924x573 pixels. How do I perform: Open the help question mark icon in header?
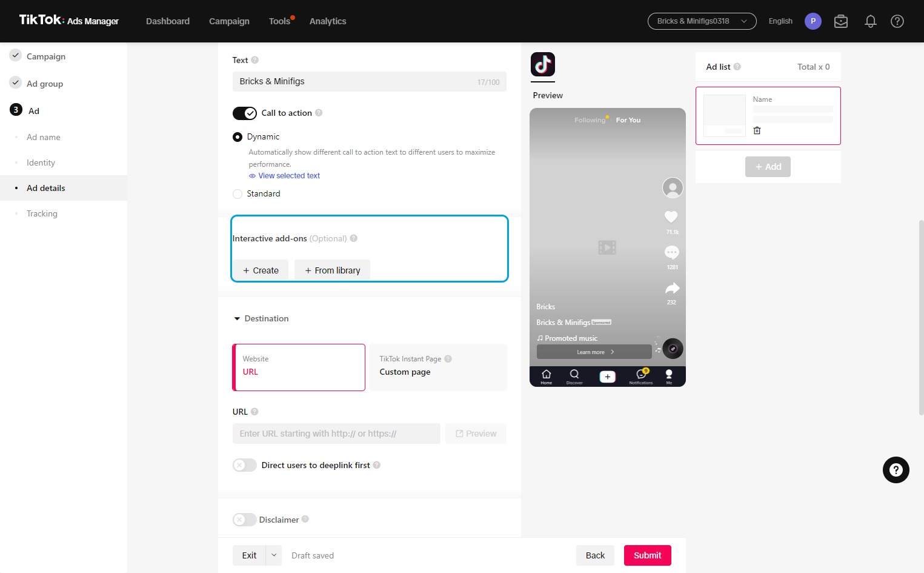tap(897, 21)
